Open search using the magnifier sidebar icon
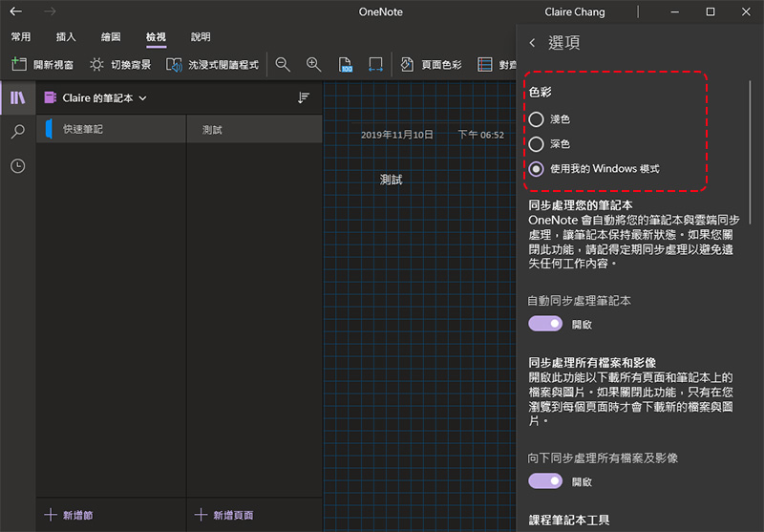Viewport: 764px width, 532px height. (x=17, y=132)
